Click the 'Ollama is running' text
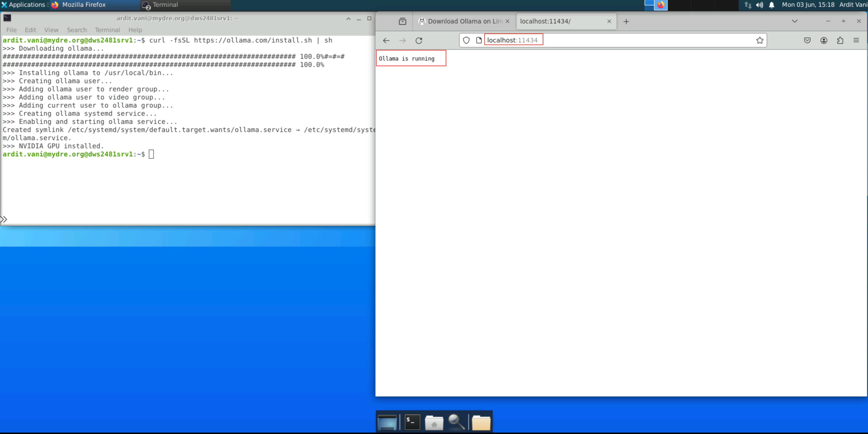The width and height of the screenshot is (868, 434). point(407,59)
